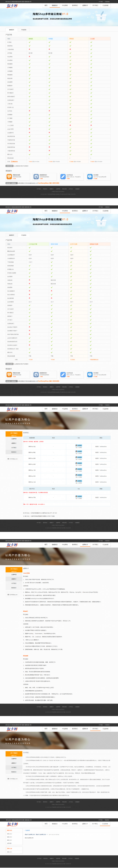Open 首页 in the topmost navigation bar
The width and height of the screenshot is (118, 868).
pyautogui.click(x=46, y=5)
